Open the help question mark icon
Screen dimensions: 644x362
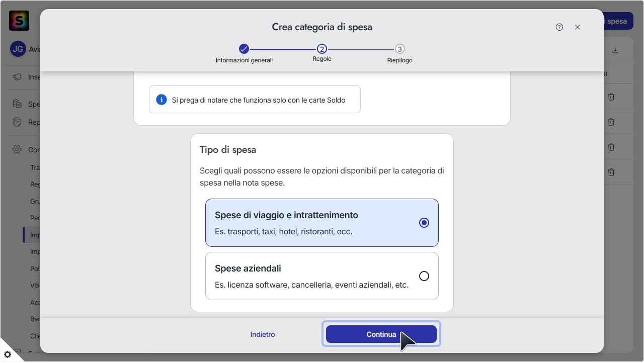coord(559,27)
